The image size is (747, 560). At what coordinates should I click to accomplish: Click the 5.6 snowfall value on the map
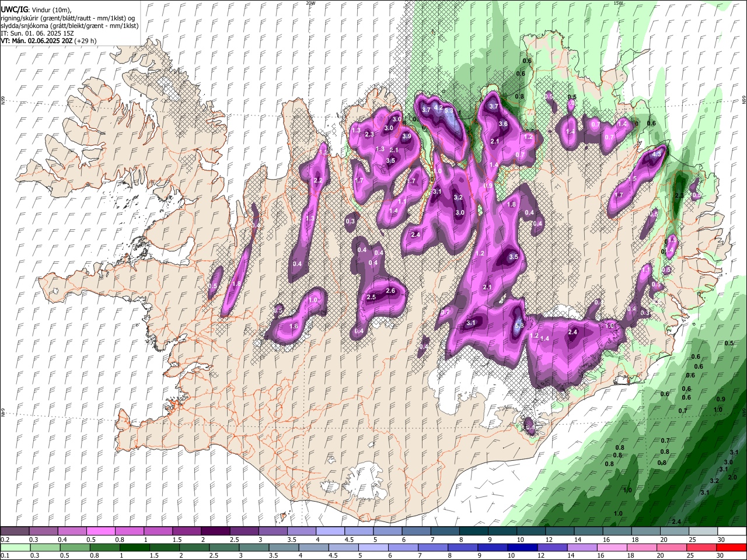tap(519, 325)
